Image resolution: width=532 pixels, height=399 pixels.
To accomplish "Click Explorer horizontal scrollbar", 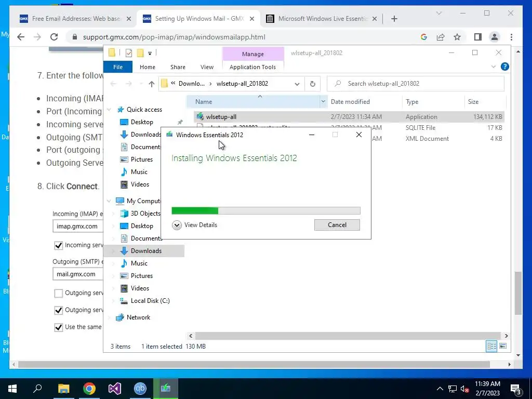I will pos(348,336).
